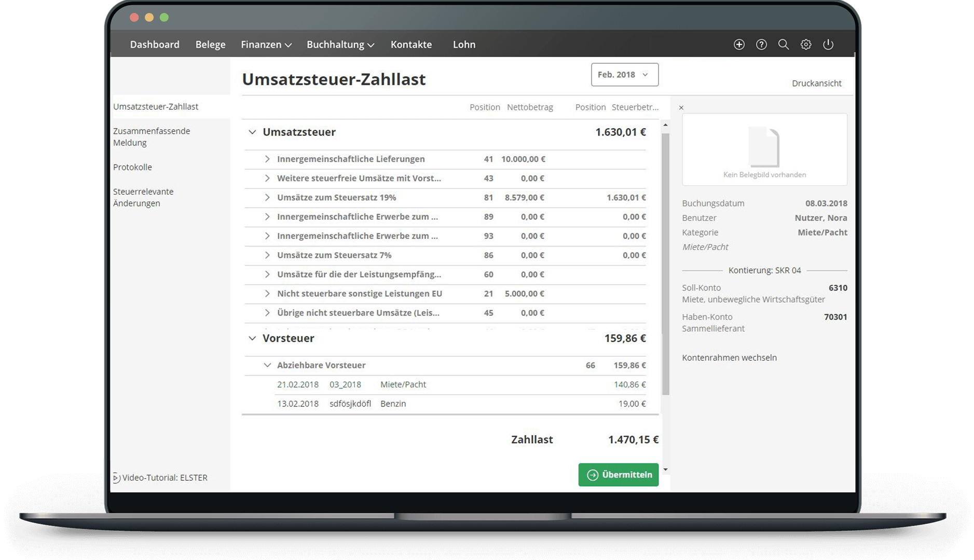Viewport: 974px width, 560px height.
Task: Open the Finanzen menu dropdown
Action: pyautogui.click(x=266, y=45)
